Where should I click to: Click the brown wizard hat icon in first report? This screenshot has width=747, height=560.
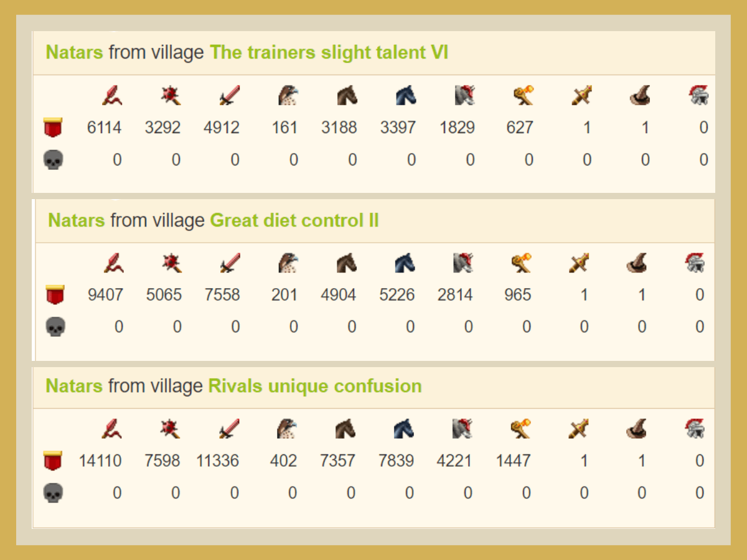click(x=639, y=96)
